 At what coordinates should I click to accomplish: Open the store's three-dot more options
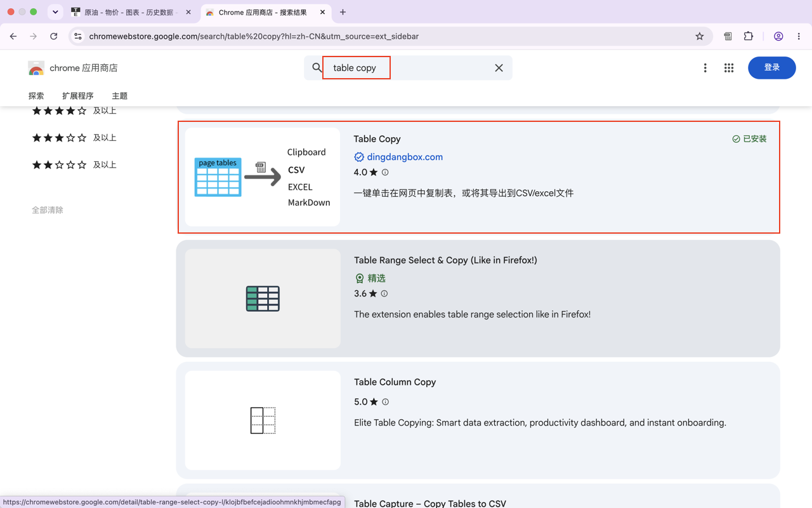click(x=705, y=68)
